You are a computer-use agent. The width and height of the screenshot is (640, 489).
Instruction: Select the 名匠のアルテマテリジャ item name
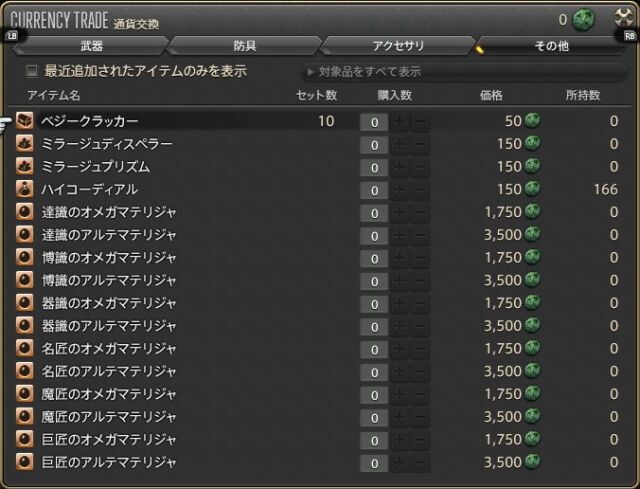109,371
